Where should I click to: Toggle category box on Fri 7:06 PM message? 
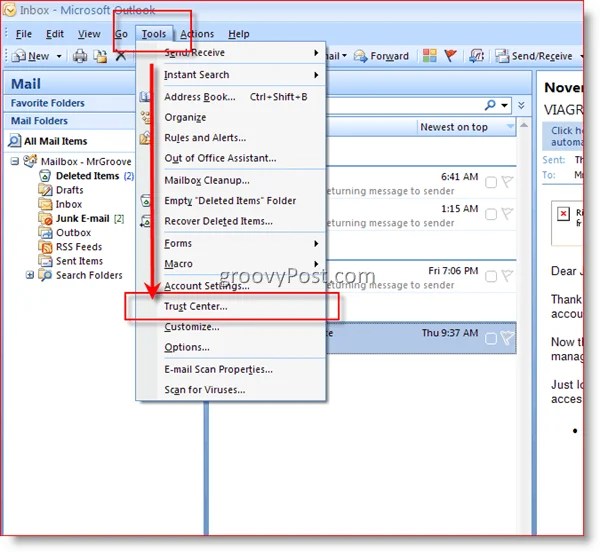pos(491,276)
